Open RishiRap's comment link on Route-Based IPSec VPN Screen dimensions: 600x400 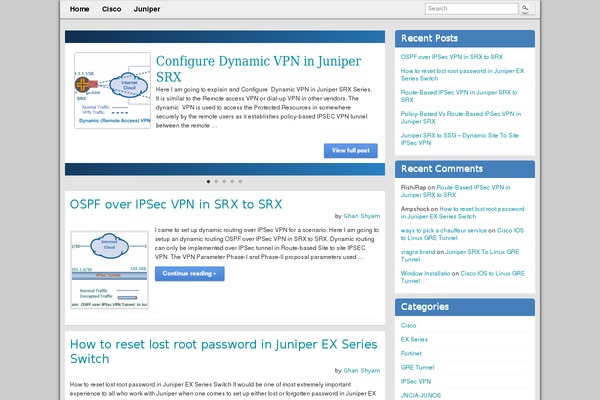pyautogui.click(x=455, y=191)
